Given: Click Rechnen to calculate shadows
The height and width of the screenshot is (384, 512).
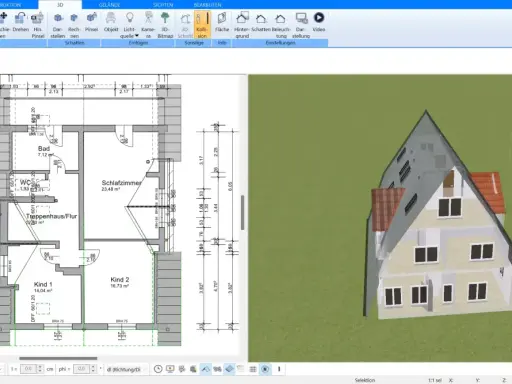Looking at the screenshot, I should pyautogui.click(x=74, y=25).
